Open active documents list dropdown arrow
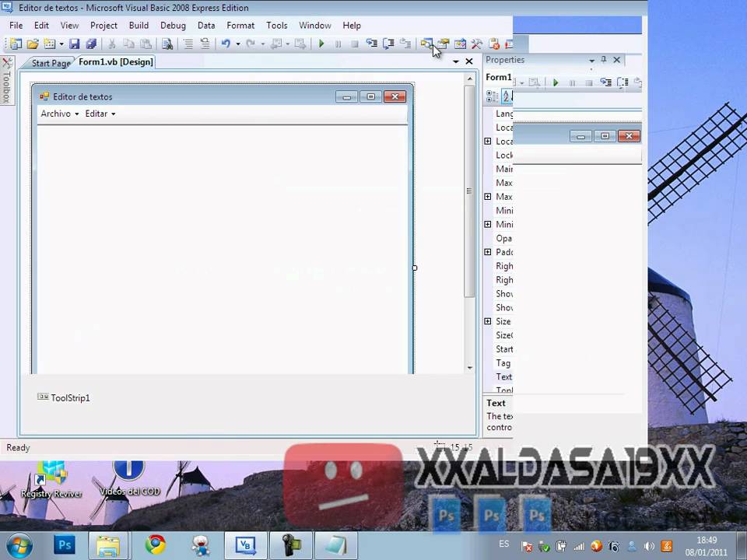Screen dimensions: 747x560 tap(456, 62)
